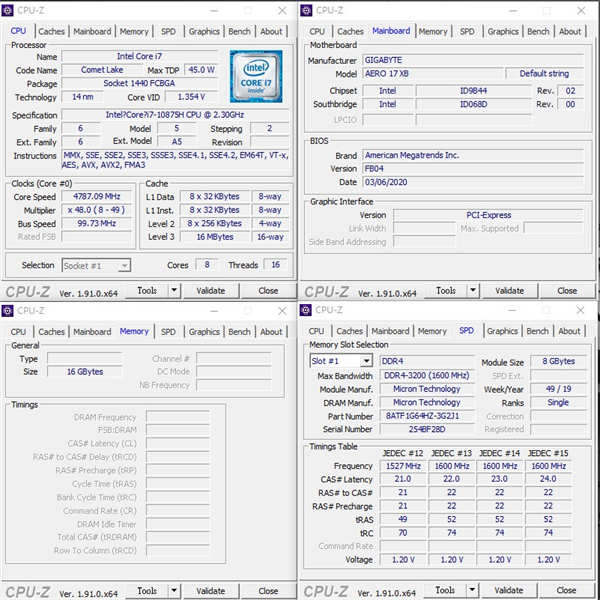
Task: Click the Tools button in the SPD window
Action: click(445, 590)
